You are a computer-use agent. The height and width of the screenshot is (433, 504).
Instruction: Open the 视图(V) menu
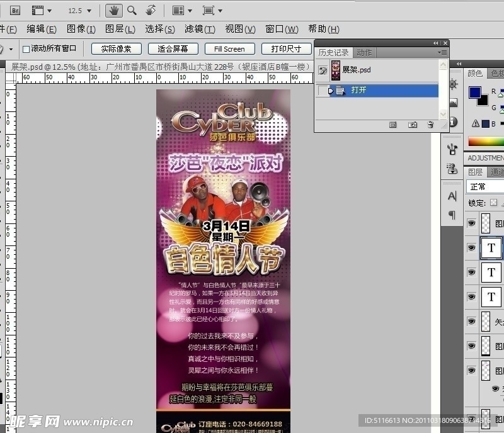pyautogui.click(x=240, y=29)
